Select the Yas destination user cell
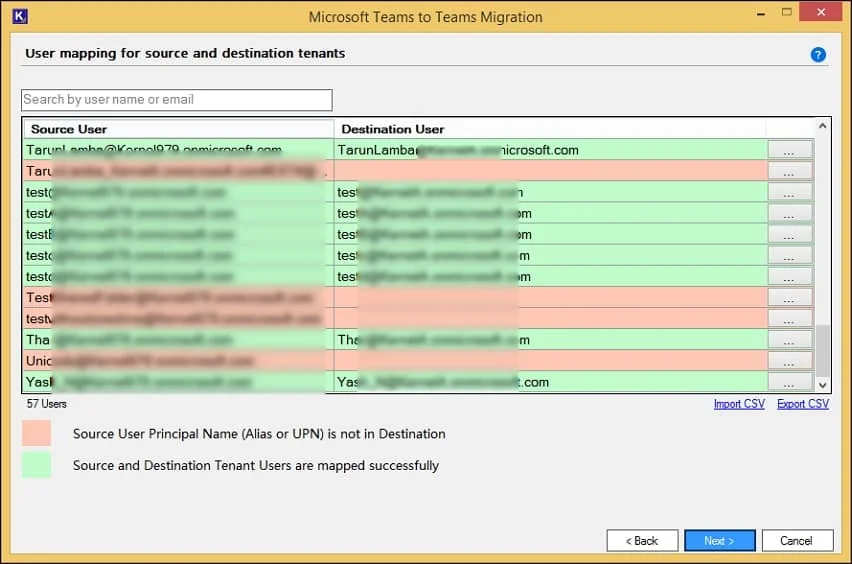The height and width of the screenshot is (564, 852). click(x=550, y=383)
